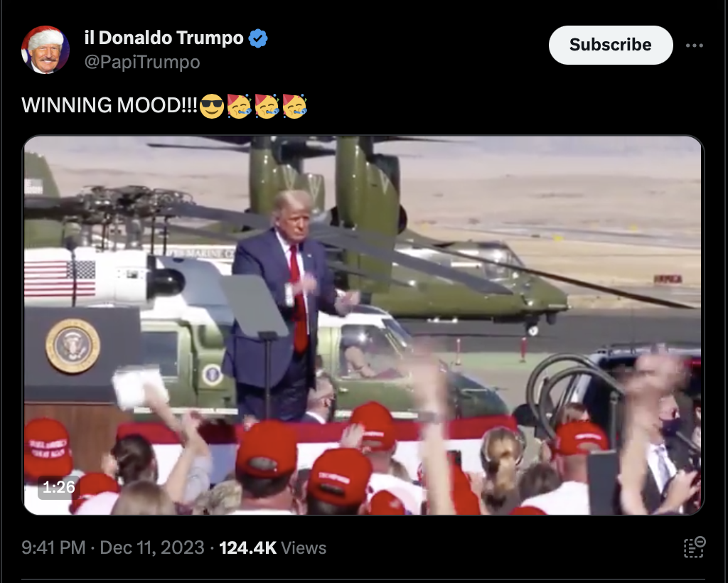The width and height of the screenshot is (728, 583).
Task: Click the first party face emoji
Action: (x=239, y=106)
